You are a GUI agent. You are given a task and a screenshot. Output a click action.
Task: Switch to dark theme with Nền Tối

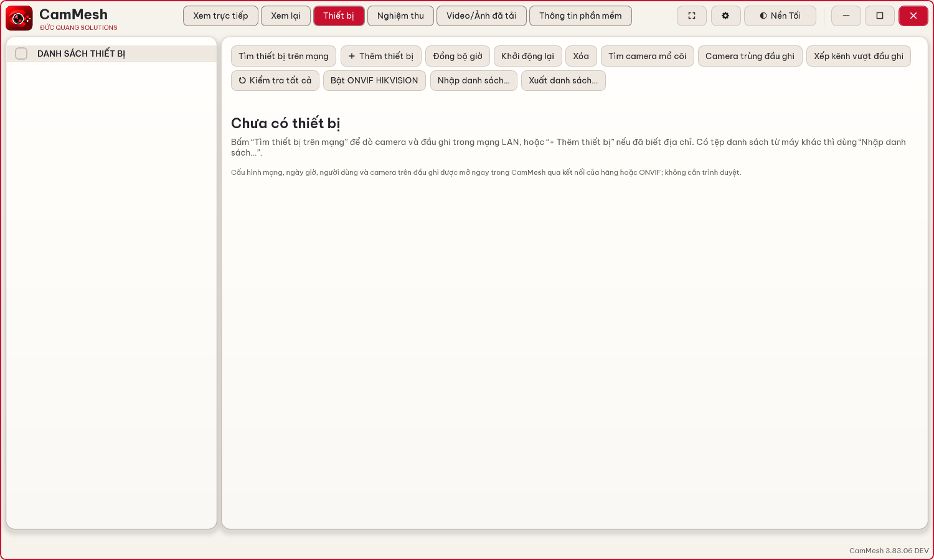point(780,16)
